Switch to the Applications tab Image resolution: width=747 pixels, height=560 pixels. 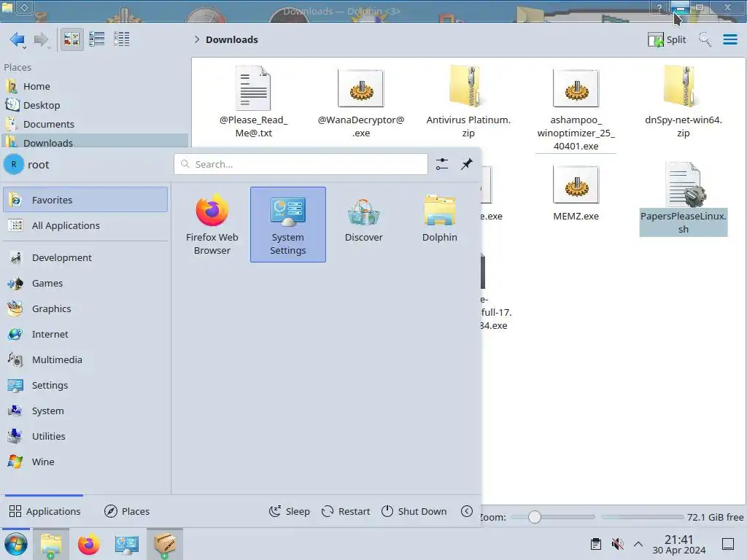pyautogui.click(x=44, y=511)
